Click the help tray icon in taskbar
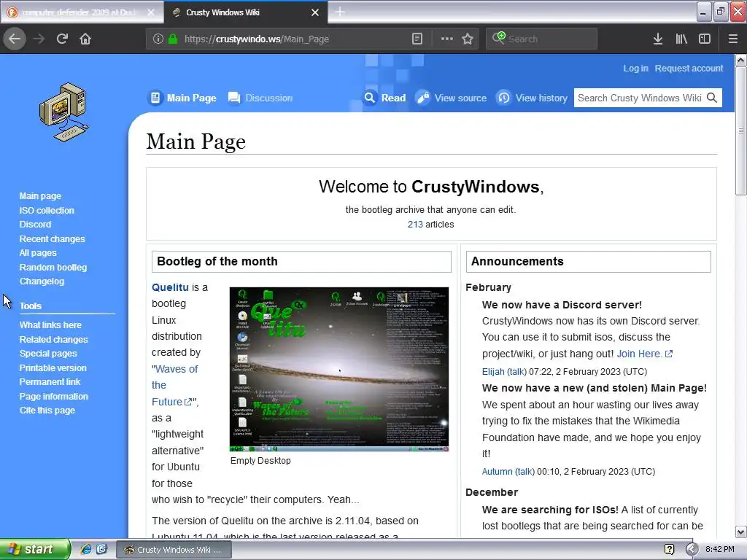 [669, 549]
